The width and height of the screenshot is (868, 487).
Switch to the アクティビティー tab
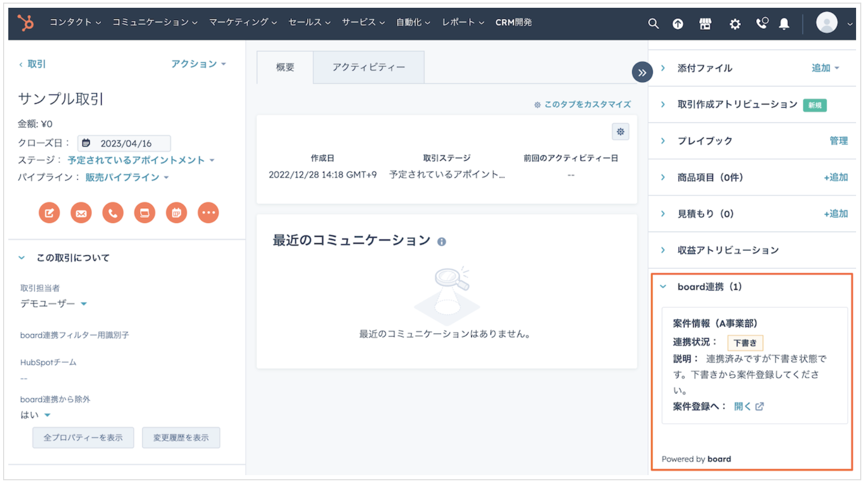pos(369,67)
